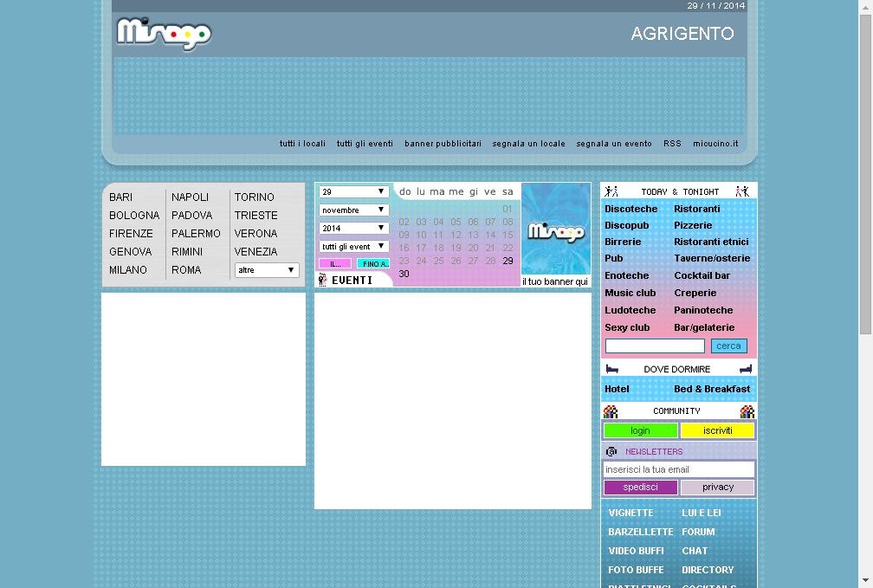Viewport: 873px width, 588px height.
Task: Click the yellow iscriviti button
Action: [717, 430]
